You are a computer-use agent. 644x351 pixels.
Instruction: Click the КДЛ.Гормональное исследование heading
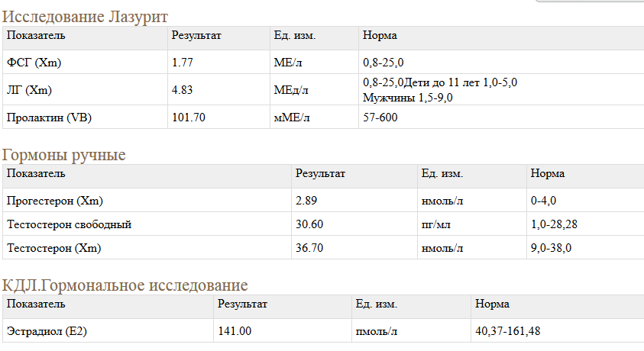pos(125,285)
